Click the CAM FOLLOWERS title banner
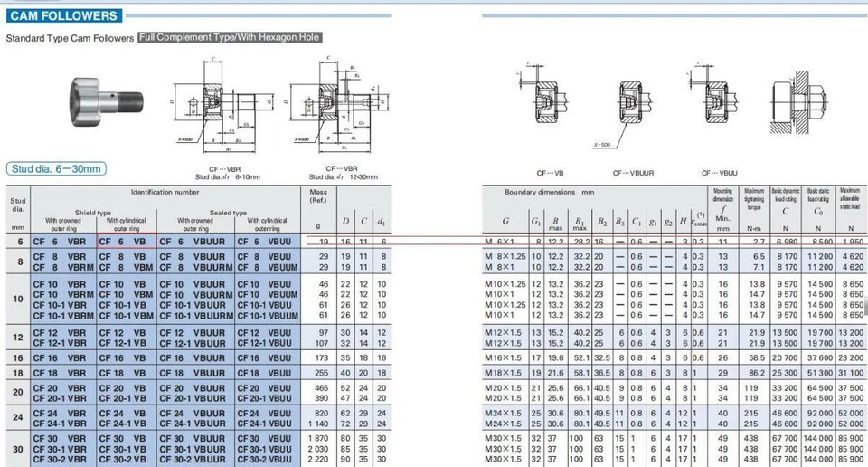This screenshot has height=467, width=868. (64, 15)
